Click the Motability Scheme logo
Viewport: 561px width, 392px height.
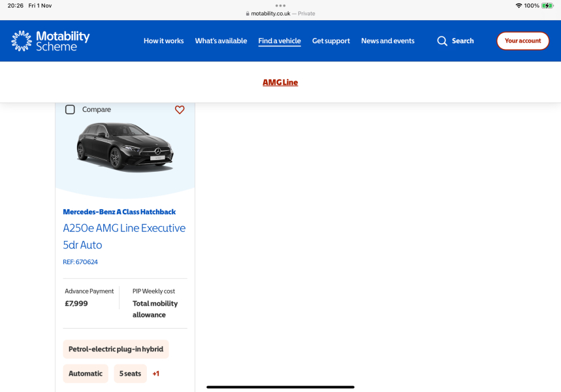(x=50, y=41)
